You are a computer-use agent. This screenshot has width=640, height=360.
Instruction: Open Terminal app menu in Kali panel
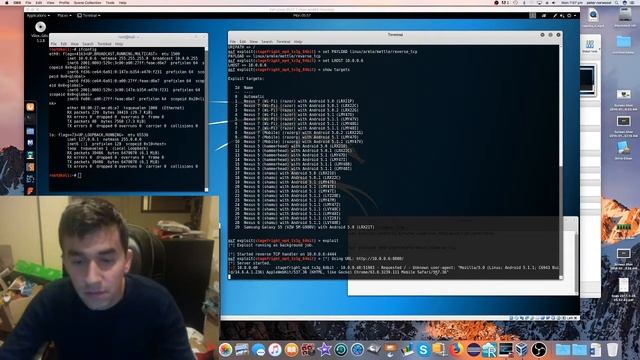pyautogui.click(x=89, y=16)
